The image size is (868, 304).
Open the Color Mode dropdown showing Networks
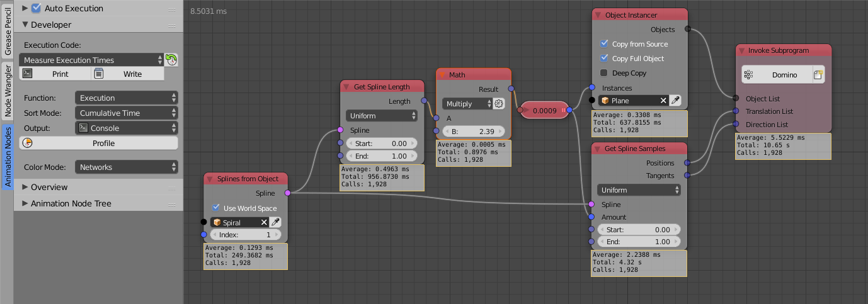tap(126, 167)
